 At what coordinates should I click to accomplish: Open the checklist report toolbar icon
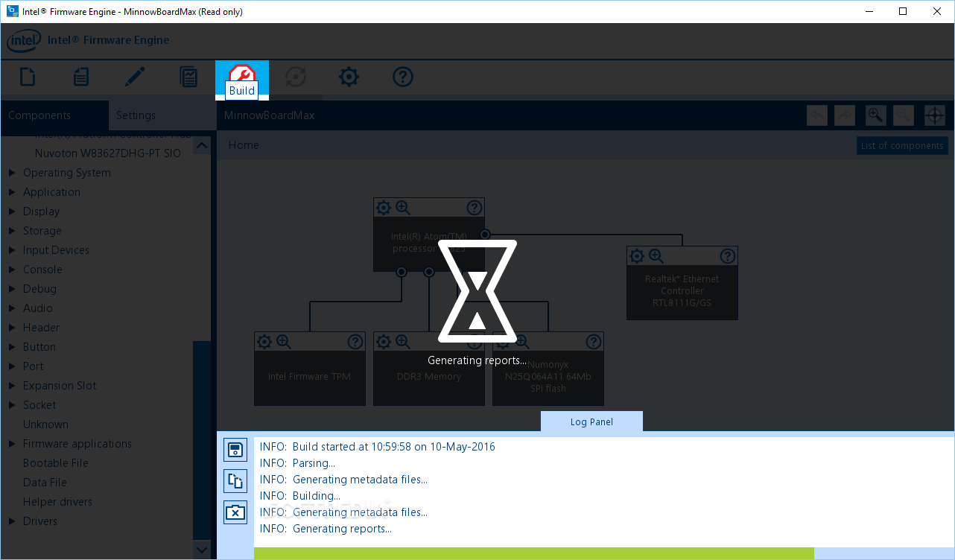(188, 77)
